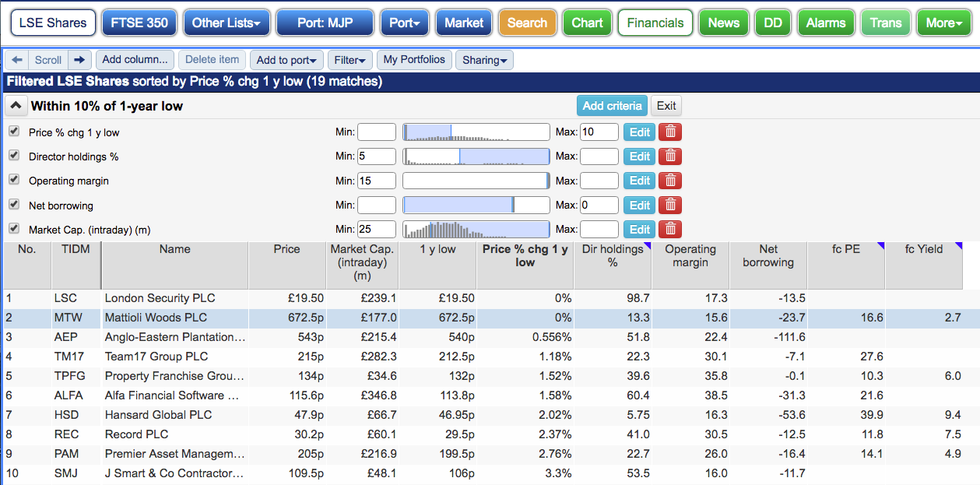Toggle the Market Cap. (intraday) checkbox
980x485 pixels.
point(13,229)
